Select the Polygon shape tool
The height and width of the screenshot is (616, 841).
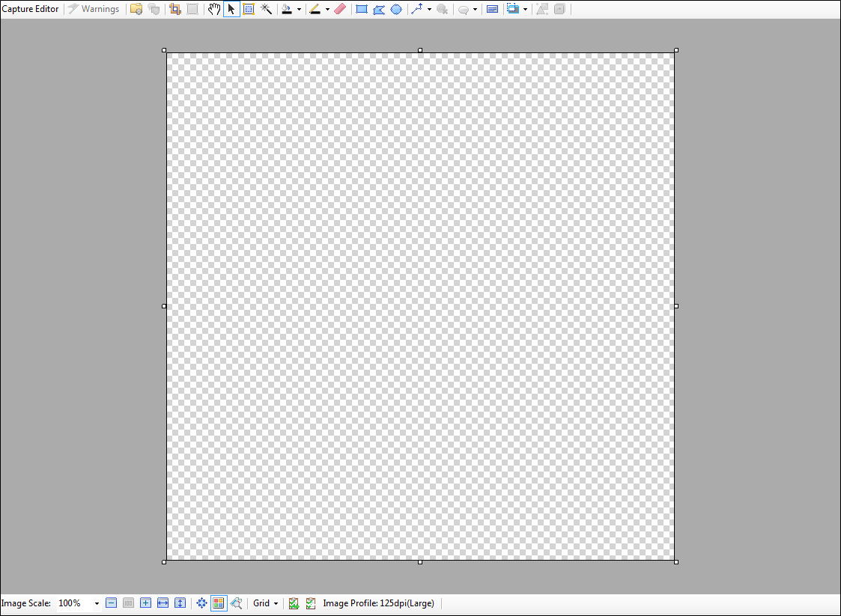378,9
